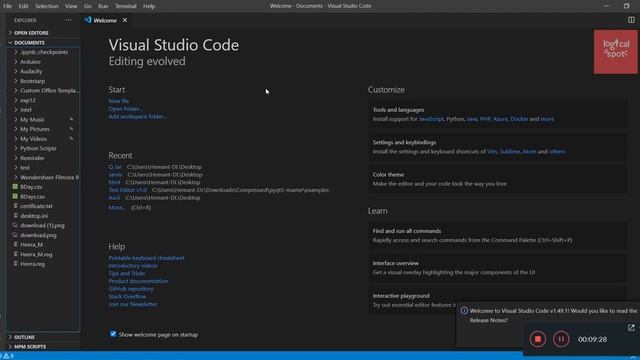Open the Run menu
Viewport: 640px width, 360px height.
pos(103,6)
